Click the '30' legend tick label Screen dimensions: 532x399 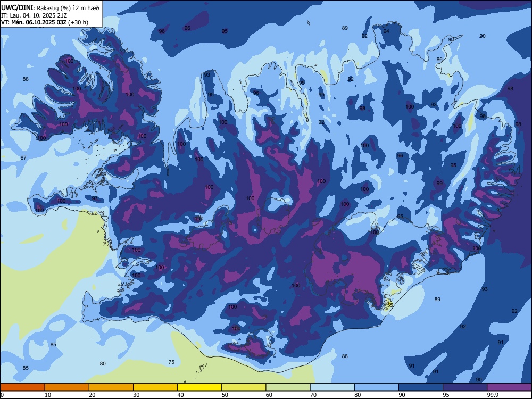(x=136, y=395)
